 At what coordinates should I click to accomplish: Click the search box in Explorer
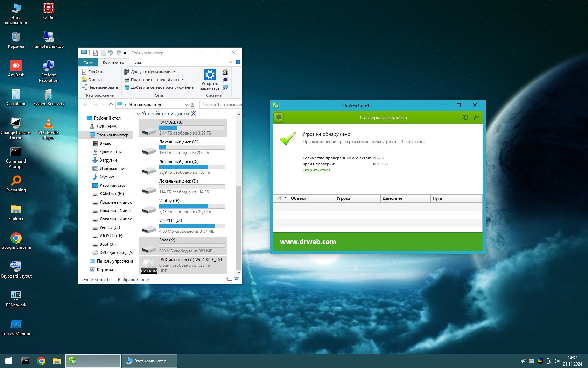click(221, 105)
